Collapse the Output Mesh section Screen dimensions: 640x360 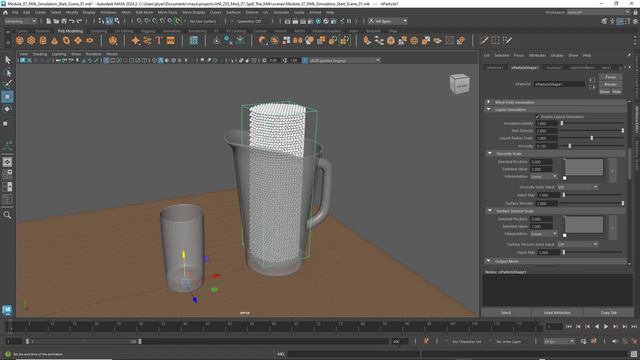(x=489, y=261)
